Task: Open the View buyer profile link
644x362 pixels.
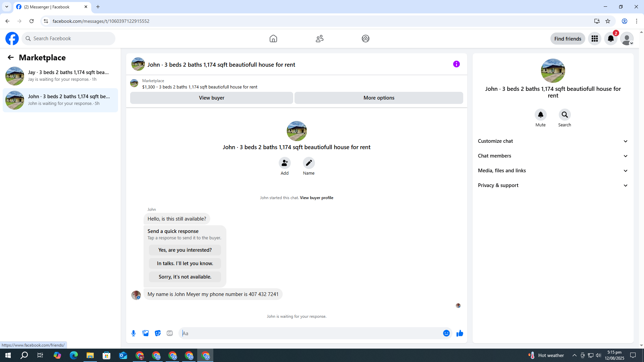Action: [x=316, y=198]
